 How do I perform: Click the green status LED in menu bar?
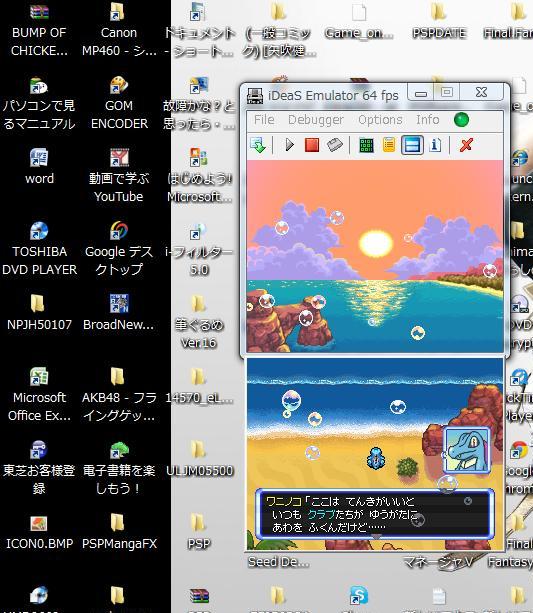pos(461,120)
